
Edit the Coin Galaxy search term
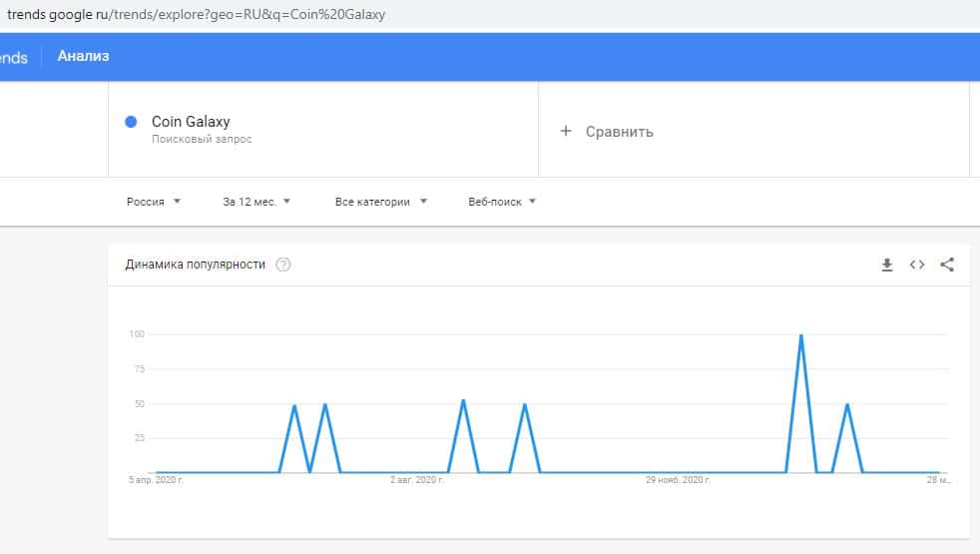(191, 122)
